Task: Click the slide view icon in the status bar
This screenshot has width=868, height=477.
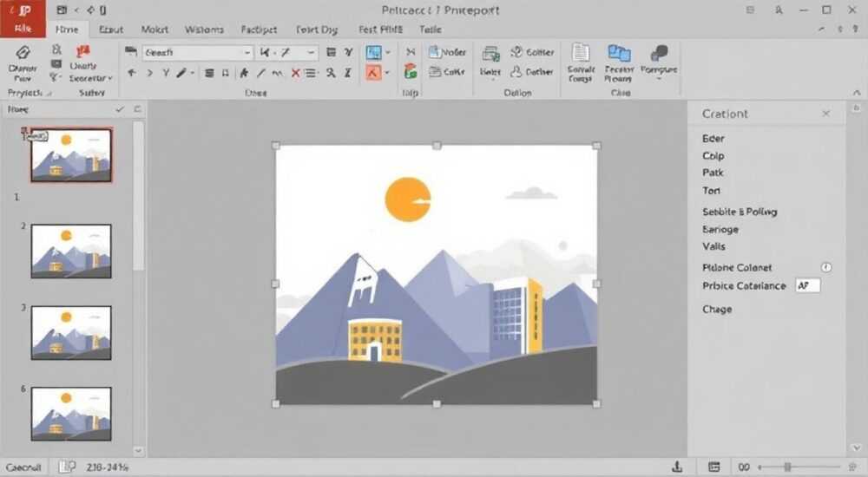Action: tap(714, 467)
